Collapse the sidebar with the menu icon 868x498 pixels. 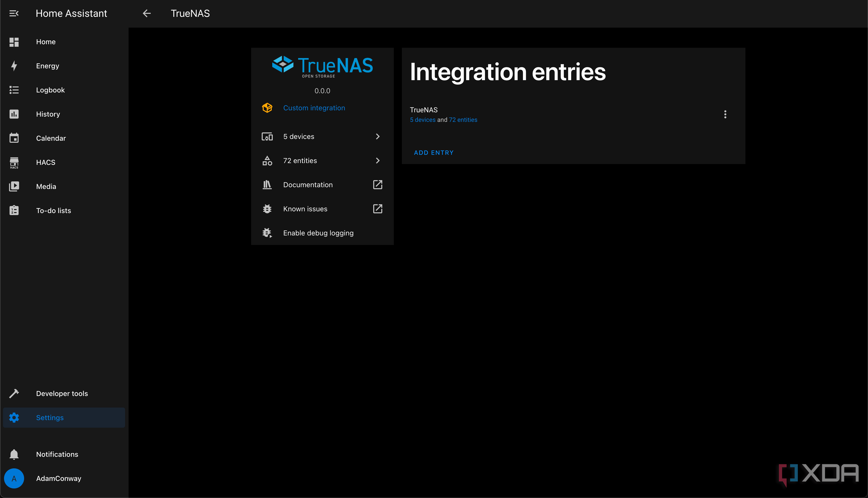tap(14, 13)
